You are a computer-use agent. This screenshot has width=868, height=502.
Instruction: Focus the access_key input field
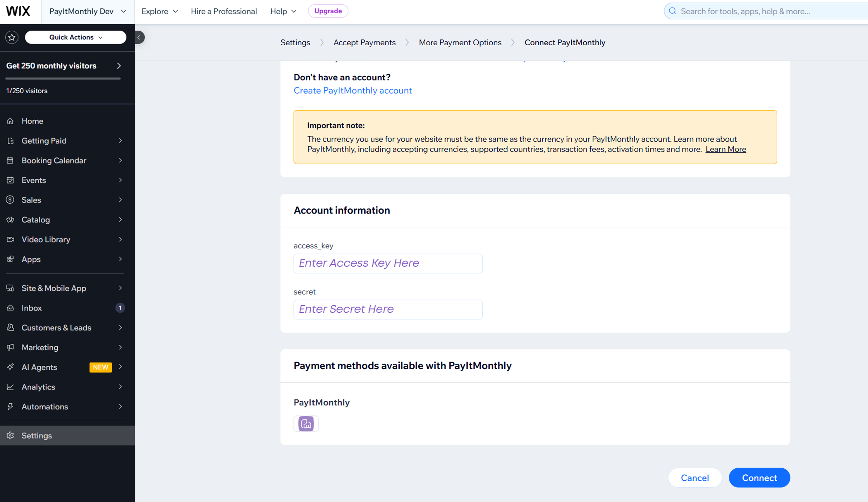point(388,263)
